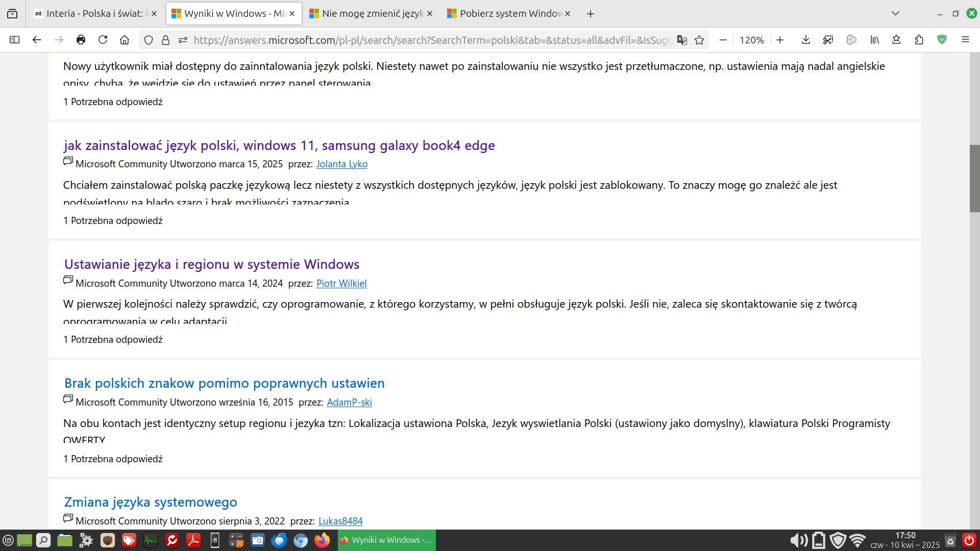This screenshot has height=551, width=980.
Task: Click the list all tabs chevron
Action: [895, 13]
